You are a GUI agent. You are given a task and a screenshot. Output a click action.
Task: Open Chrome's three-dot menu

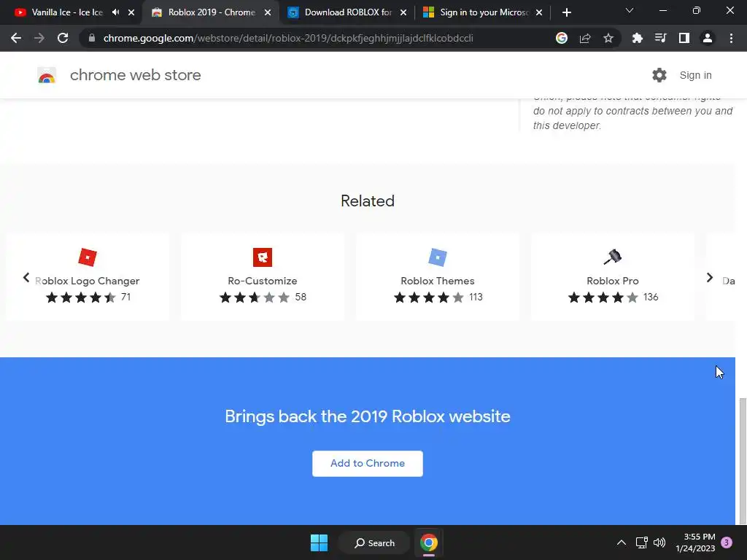pyautogui.click(x=731, y=38)
